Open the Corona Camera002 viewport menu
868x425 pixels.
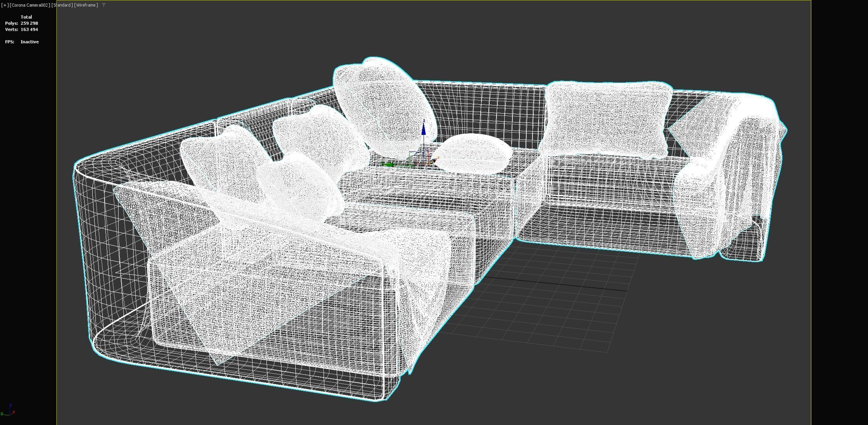click(x=30, y=5)
